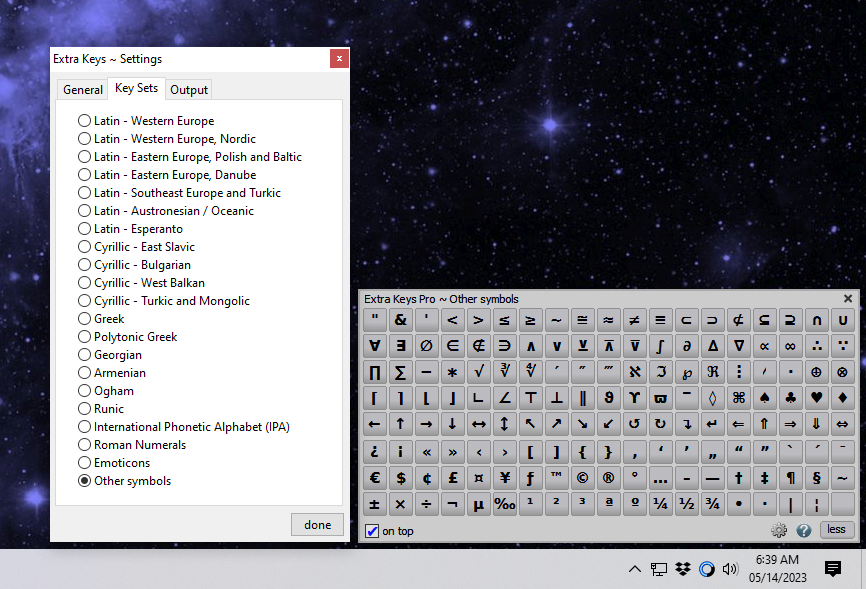Open the notification center icon
866x589 pixels.
[x=833, y=569]
